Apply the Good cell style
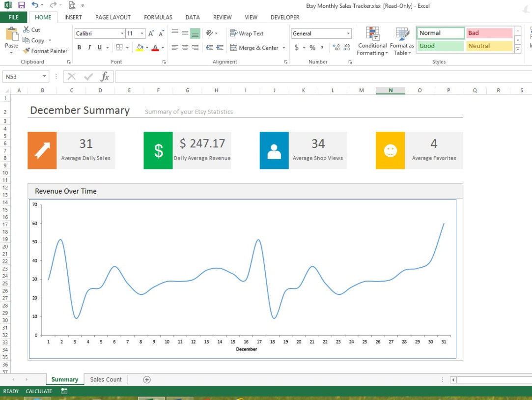 [x=440, y=46]
